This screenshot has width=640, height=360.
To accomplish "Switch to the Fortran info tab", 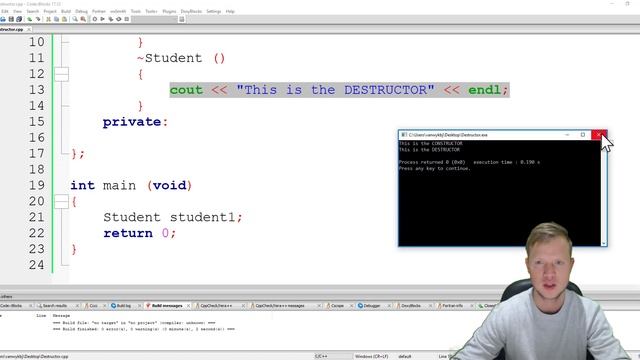I will point(452,306).
